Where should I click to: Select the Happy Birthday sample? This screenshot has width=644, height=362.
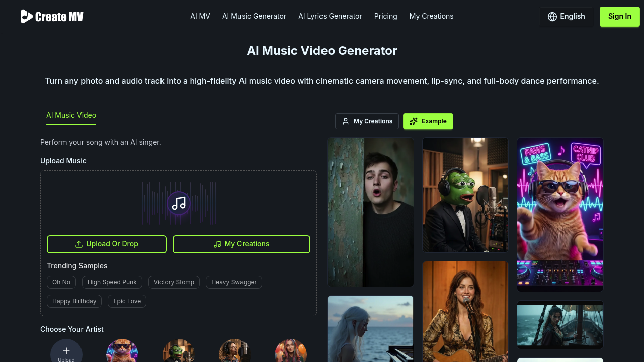tap(74, 301)
